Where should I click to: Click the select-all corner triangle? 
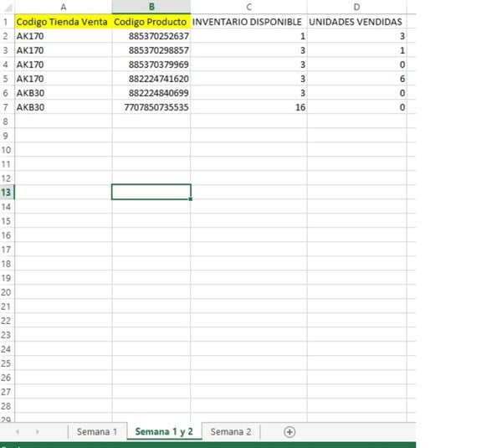(x=8, y=7)
